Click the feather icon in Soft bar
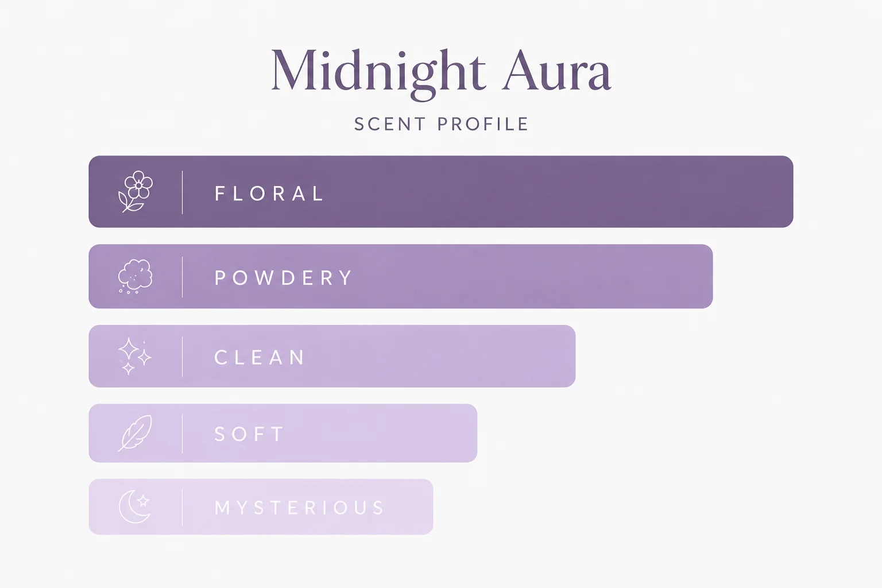 pos(135,433)
